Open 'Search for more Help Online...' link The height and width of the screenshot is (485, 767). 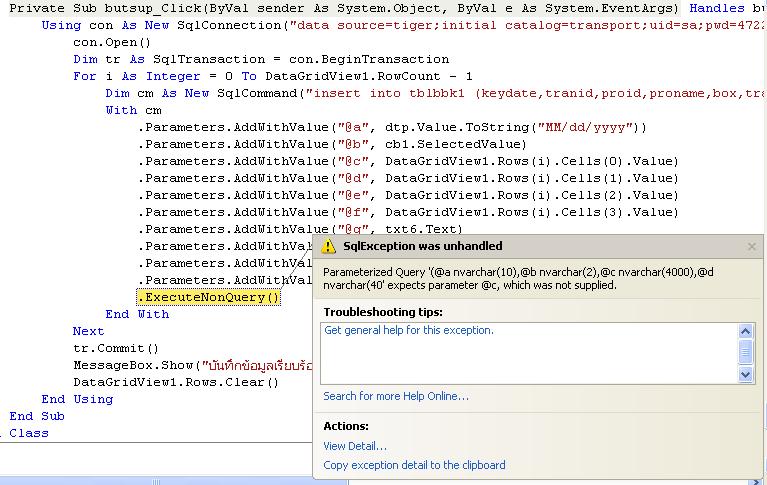coord(396,396)
